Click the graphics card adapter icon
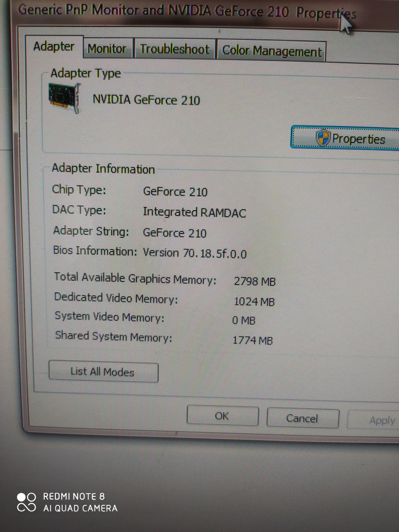399x532 pixels. pyautogui.click(x=64, y=97)
